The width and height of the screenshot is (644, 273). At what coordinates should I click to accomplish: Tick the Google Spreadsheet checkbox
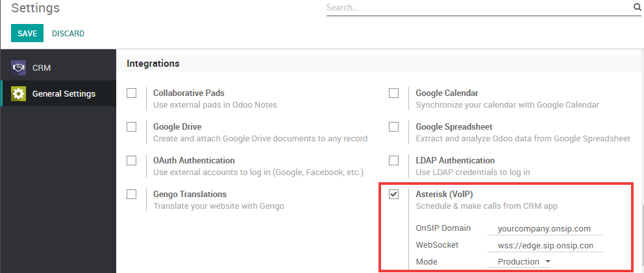[x=393, y=126]
